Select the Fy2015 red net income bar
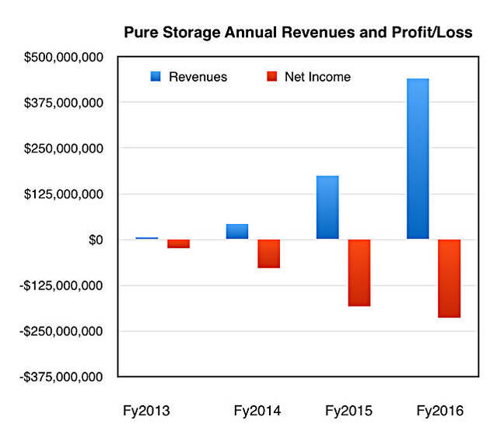The height and width of the screenshot is (427, 504). (x=359, y=273)
